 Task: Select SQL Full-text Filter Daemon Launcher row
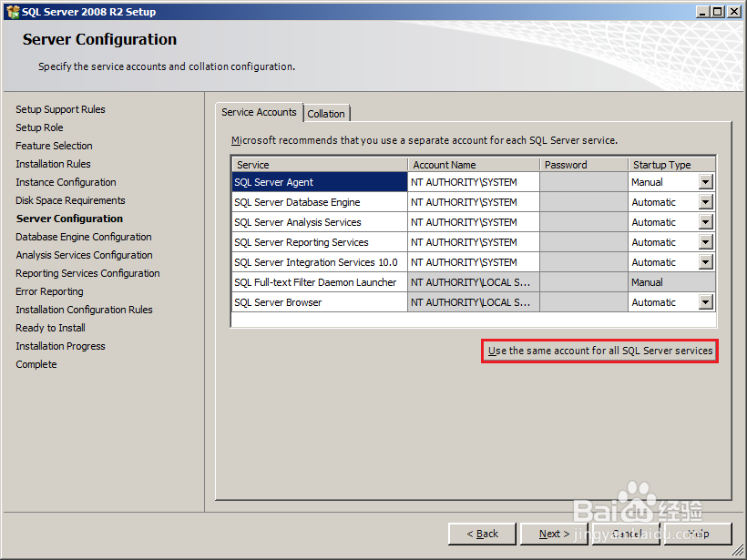[320, 282]
